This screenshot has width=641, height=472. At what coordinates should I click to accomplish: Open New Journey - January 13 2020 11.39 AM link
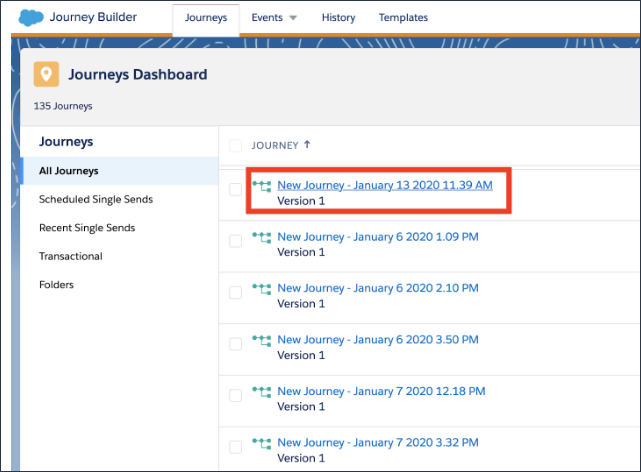(x=385, y=185)
